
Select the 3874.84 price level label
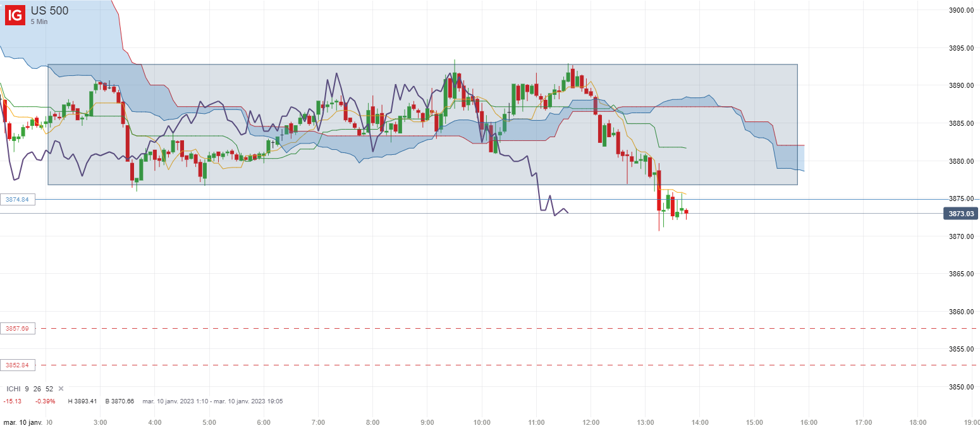18,199
